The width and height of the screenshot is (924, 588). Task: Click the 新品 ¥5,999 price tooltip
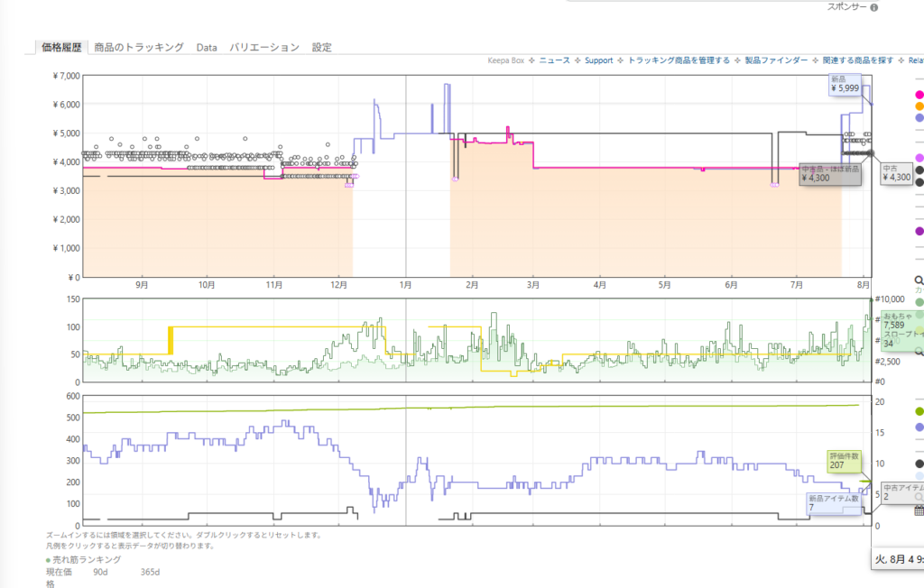point(845,84)
